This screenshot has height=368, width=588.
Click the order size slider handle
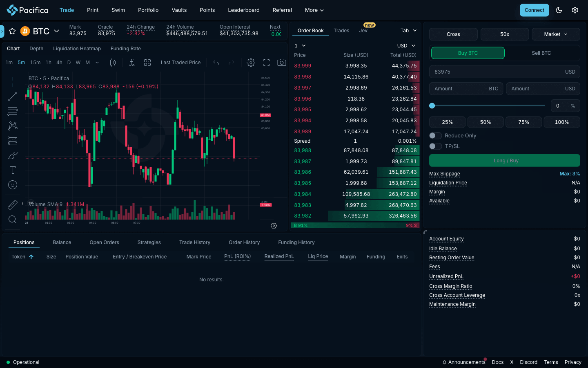click(x=432, y=106)
